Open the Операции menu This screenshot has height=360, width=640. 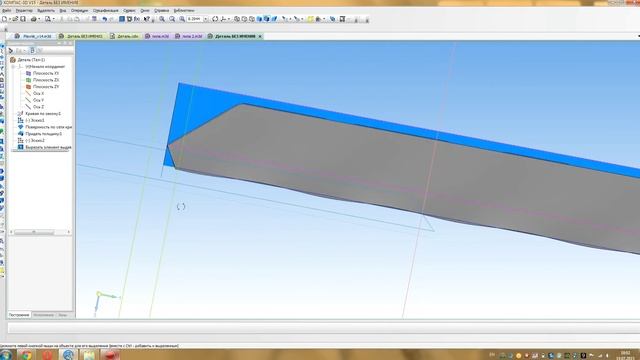(x=79, y=11)
